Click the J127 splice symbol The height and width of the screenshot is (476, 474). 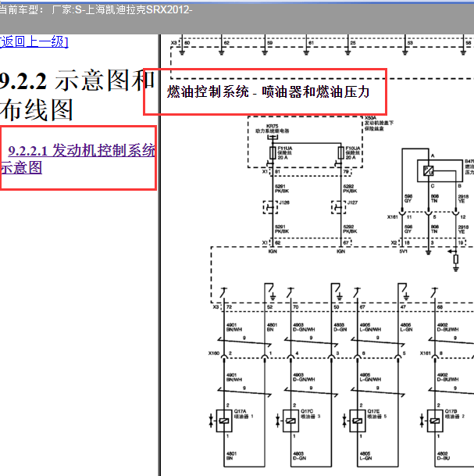[338, 208]
